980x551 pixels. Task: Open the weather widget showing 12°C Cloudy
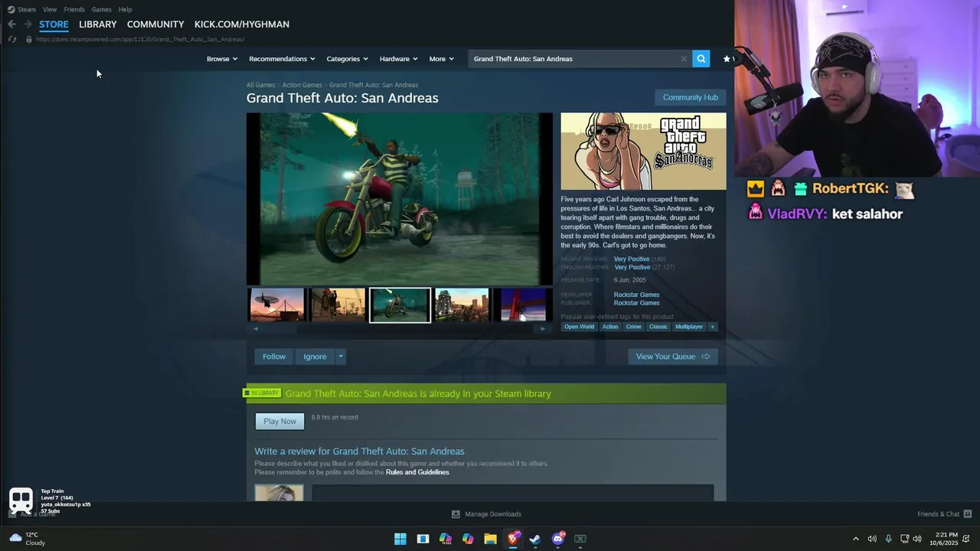click(27, 539)
